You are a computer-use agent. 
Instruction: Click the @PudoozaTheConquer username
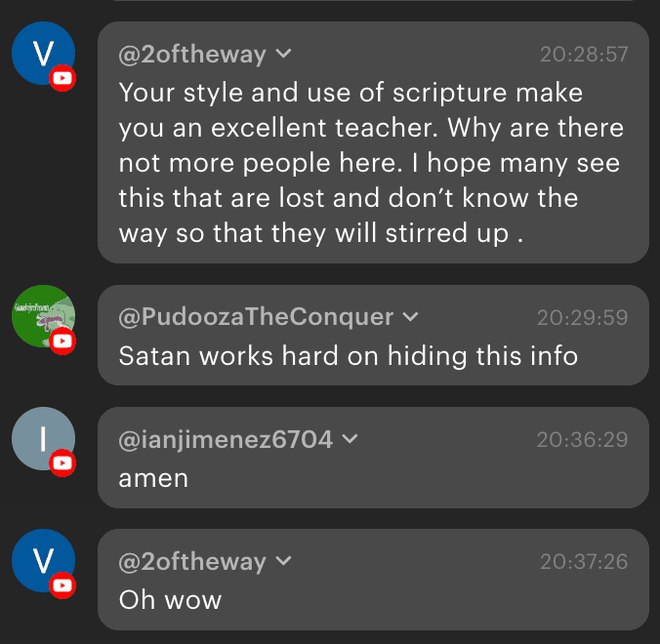click(x=256, y=317)
